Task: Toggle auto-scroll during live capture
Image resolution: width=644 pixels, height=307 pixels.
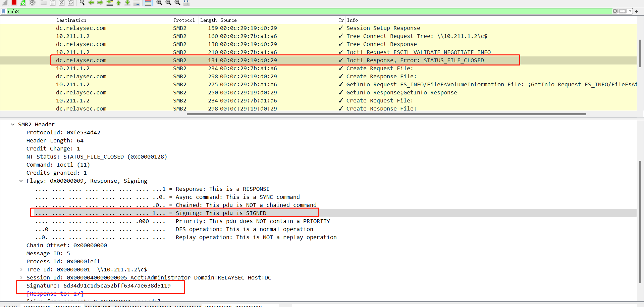Action: [137, 2]
